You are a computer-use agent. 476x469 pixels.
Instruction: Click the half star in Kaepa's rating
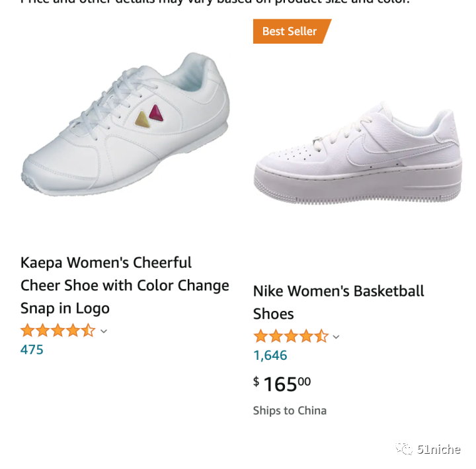[89, 331]
